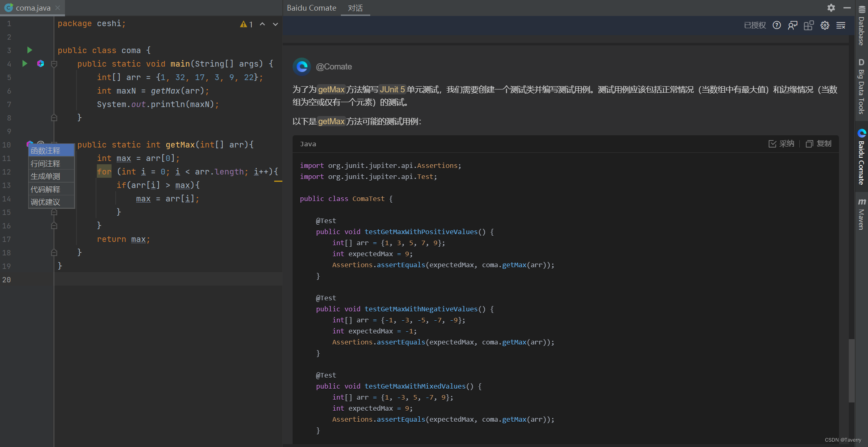Switch to the 对话 tab
This screenshot has width=868, height=447.
pyautogui.click(x=355, y=8)
